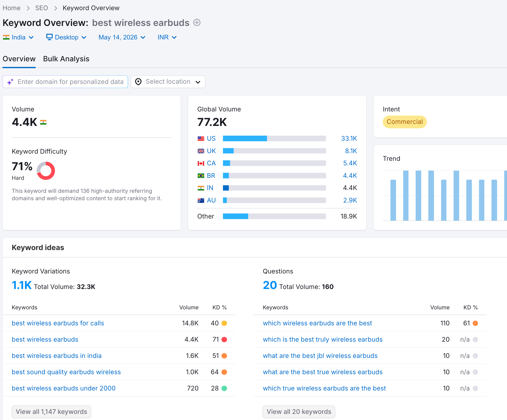Open CA country link in Global Volume
This screenshot has height=420, width=507.
211,163
